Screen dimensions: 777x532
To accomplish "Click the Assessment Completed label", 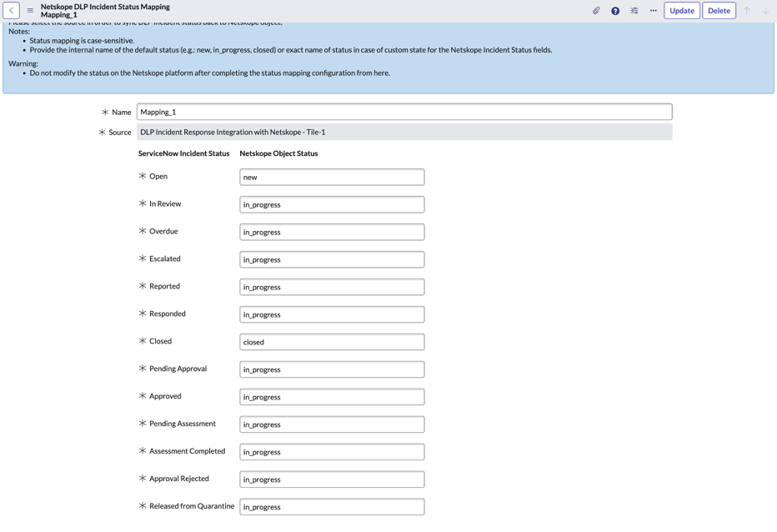I will point(188,451).
